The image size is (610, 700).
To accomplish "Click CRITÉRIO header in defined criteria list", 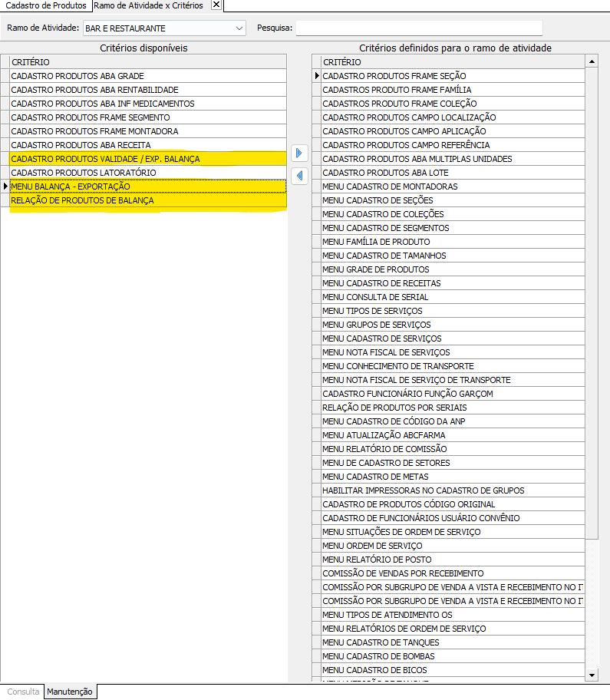I will coord(451,62).
